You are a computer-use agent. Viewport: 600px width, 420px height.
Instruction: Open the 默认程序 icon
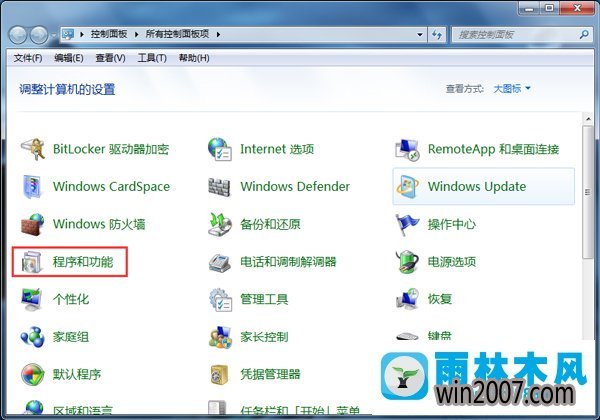(x=33, y=374)
